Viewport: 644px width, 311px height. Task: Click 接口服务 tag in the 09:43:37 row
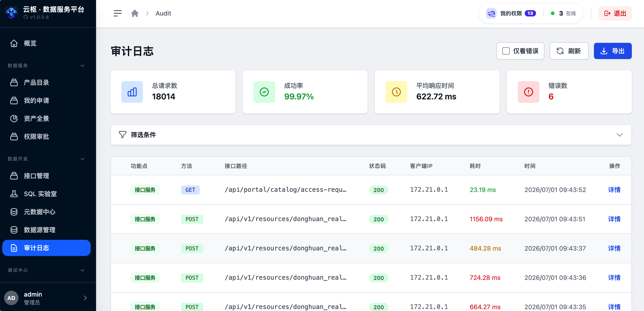[145, 248]
